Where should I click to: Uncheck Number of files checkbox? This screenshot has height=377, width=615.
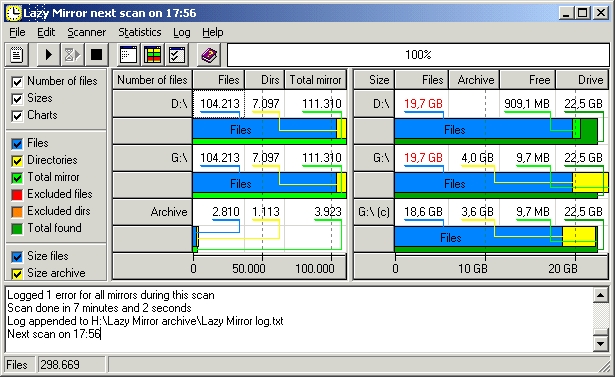[x=17, y=82]
